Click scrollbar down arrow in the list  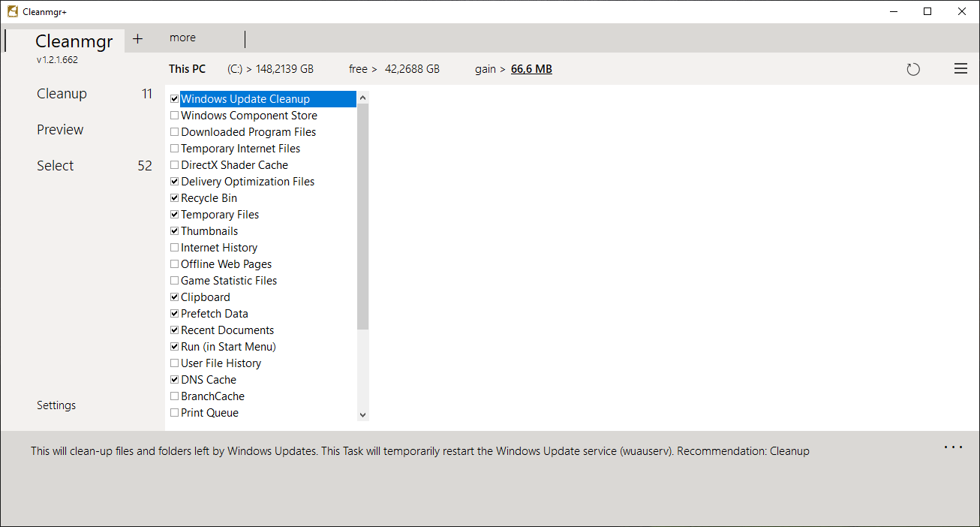[x=363, y=414]
